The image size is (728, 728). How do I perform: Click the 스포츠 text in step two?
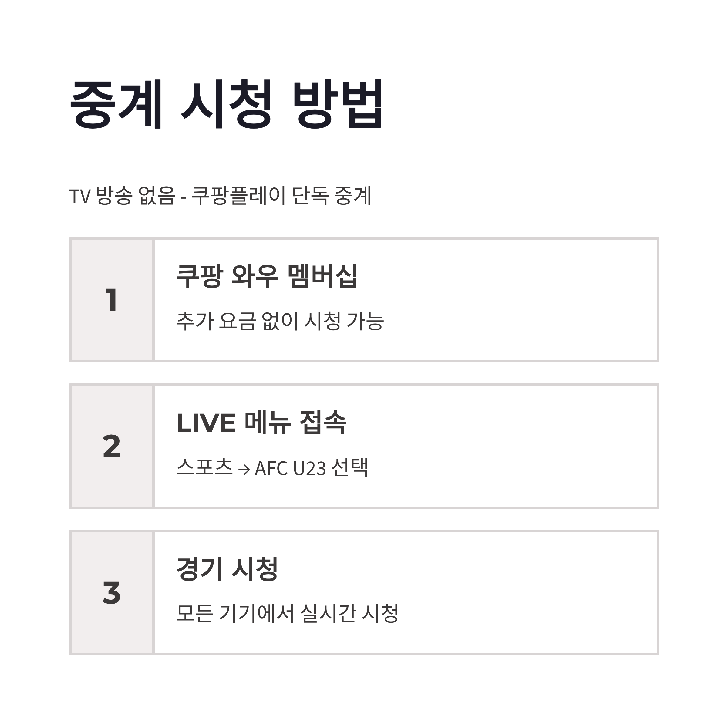point(205,467)
